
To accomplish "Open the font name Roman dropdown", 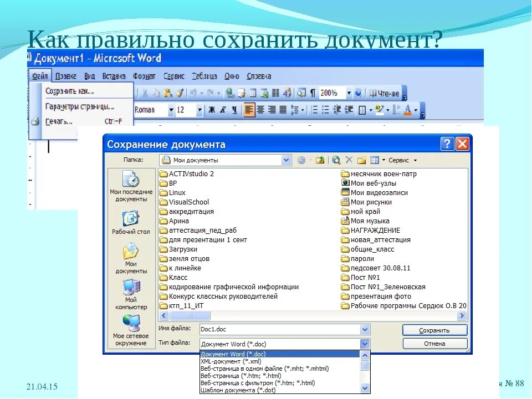I will 171,110.
